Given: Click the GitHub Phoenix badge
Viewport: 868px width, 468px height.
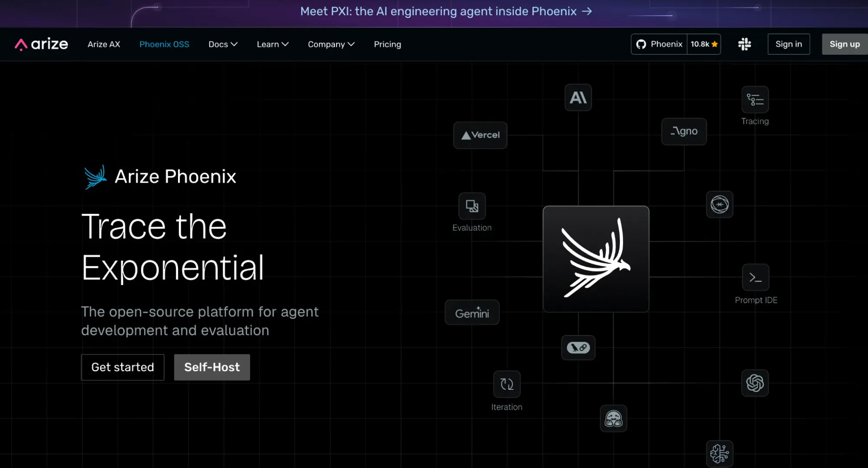Looking at the screenshot, I should (x=659, y=44).
